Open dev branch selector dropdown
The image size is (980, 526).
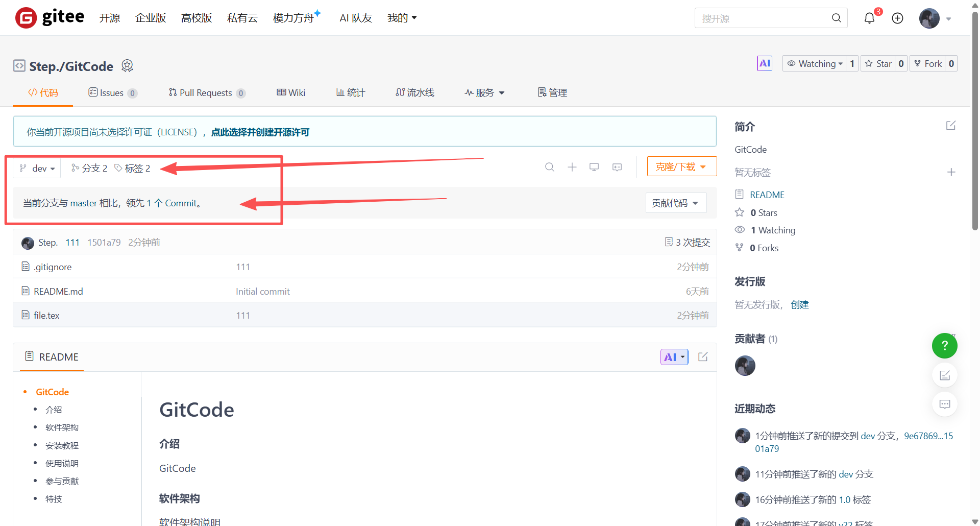point(37,169)
